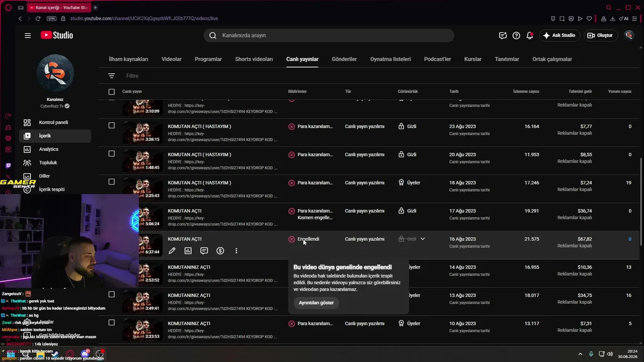Open comments icon for the 16 Ağu stream
Viewport: 644px width, 362px height.
click(x=204, y=250)
